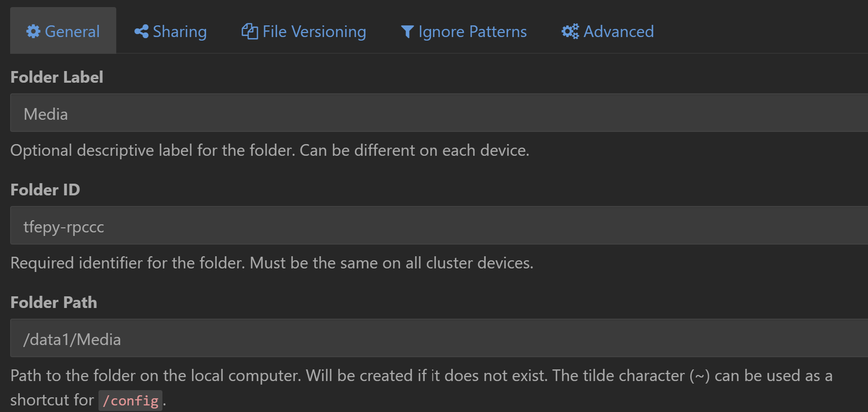
Task: Click the /config code snippet
Action: (130, 400)
